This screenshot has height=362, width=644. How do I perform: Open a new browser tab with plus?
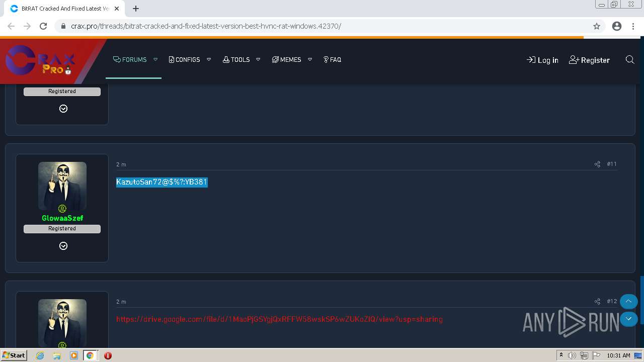[x=136, y=9]
